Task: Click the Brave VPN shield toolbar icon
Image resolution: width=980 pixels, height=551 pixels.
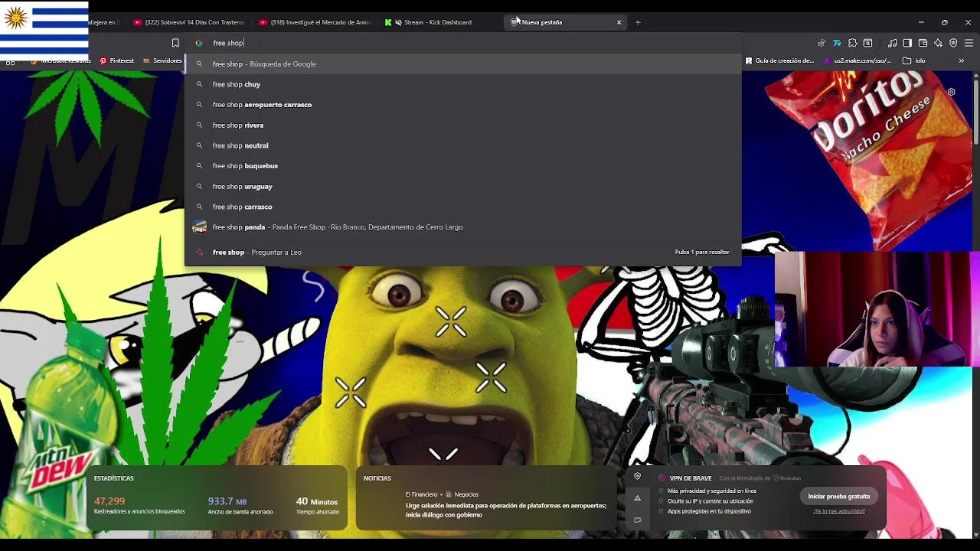Action: (x=953, y=43)
